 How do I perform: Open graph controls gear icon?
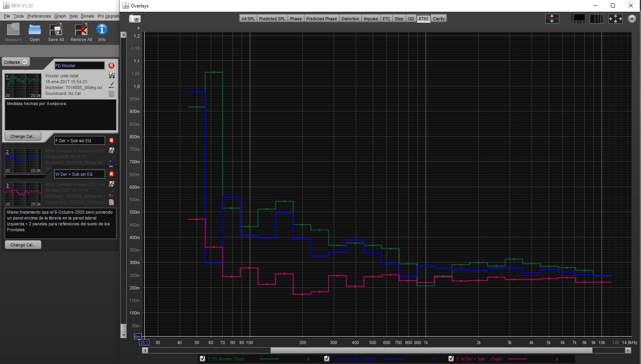coord(632,18)
